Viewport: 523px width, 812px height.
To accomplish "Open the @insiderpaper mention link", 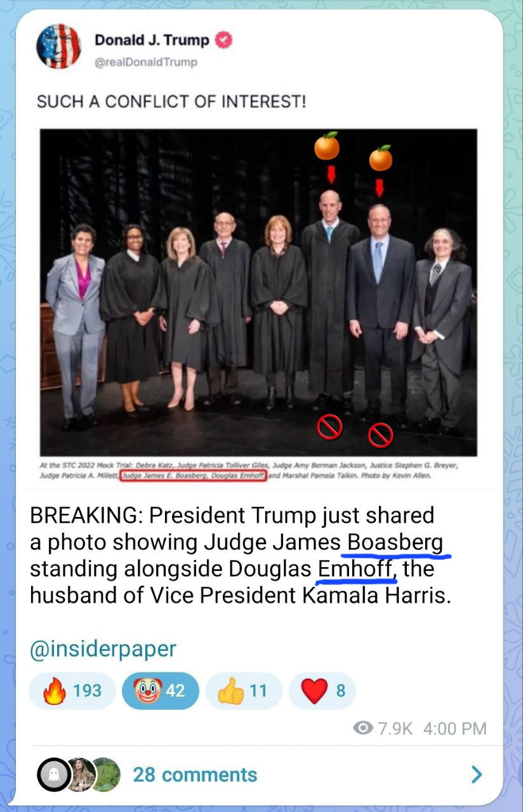I will tap(103, 649).
